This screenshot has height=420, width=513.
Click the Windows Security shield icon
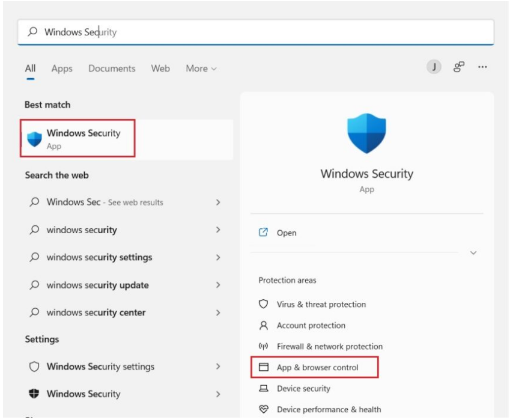pos(366,132)
